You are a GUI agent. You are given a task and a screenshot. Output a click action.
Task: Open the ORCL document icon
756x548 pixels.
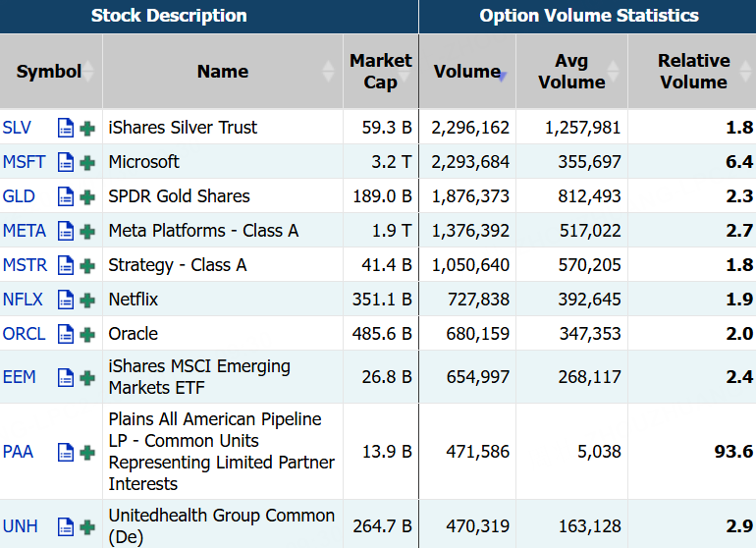[x=66, y=334]
